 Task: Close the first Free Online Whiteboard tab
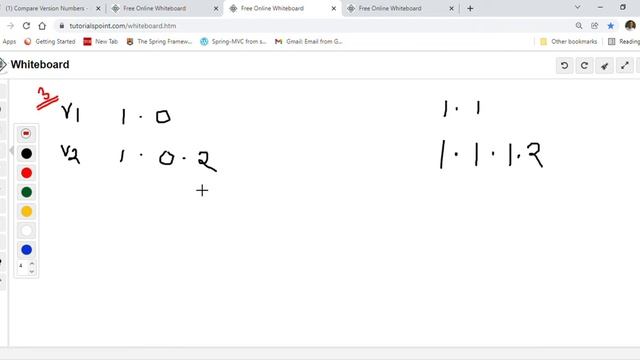tap(216, 8)
